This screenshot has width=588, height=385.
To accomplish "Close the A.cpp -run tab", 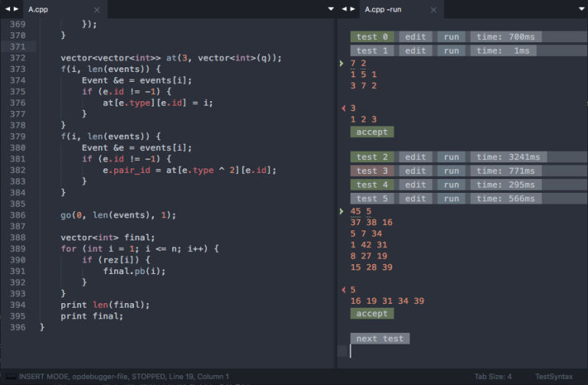I will [x=433, y=10].
